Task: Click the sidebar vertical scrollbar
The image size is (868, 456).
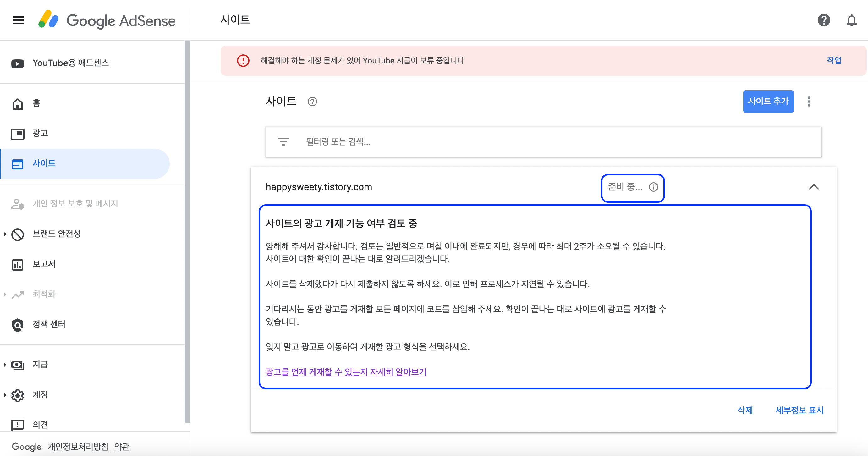Action: [187, 232]
